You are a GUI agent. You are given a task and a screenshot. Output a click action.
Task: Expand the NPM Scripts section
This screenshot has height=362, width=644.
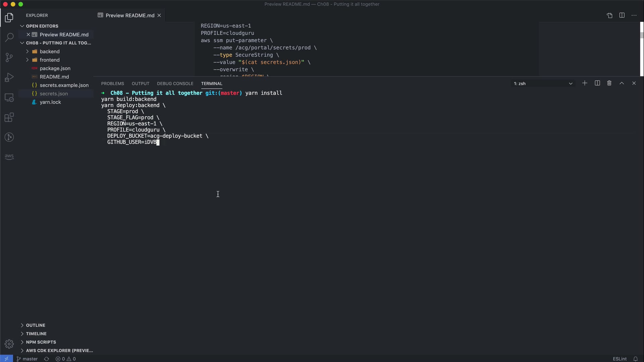click(41, 342)
